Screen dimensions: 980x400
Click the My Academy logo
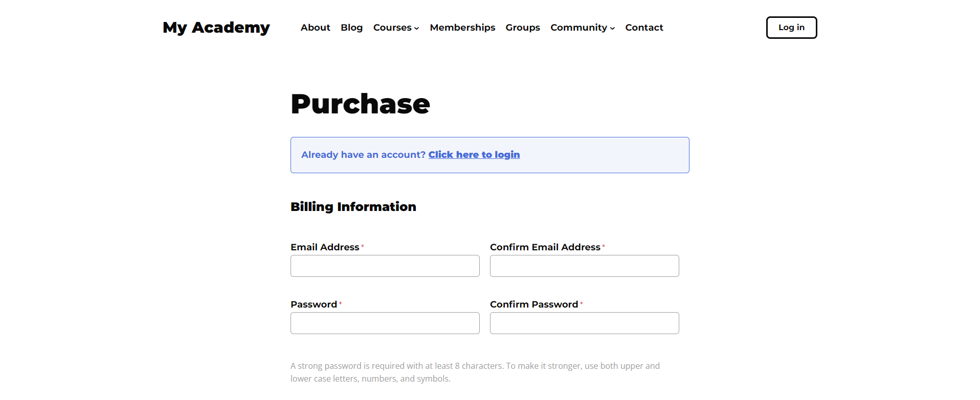pos(216,28)
